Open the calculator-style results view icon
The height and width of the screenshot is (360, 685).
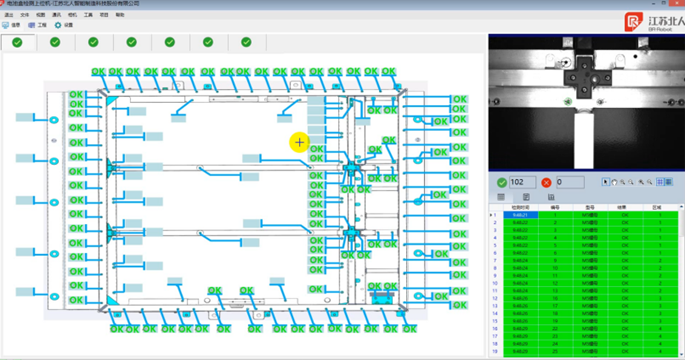[x=526, y=197]
